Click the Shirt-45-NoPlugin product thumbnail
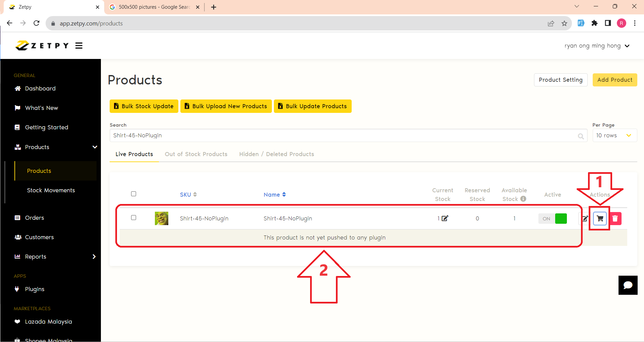 coord(162,218)
